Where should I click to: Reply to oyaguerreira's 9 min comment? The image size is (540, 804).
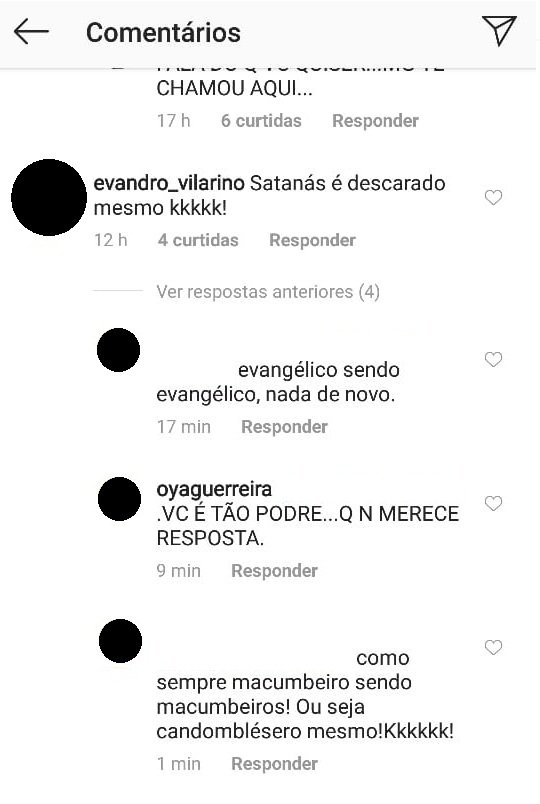274,571
